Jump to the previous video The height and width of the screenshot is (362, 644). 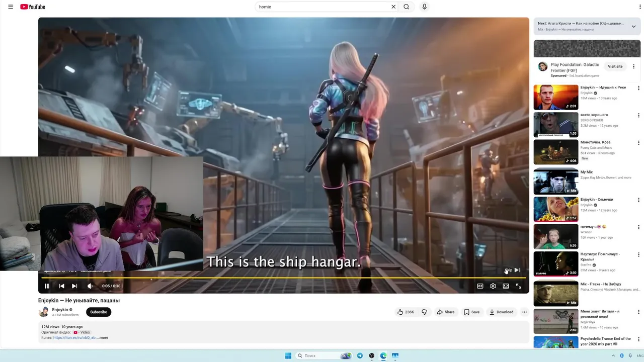point(61,286)
